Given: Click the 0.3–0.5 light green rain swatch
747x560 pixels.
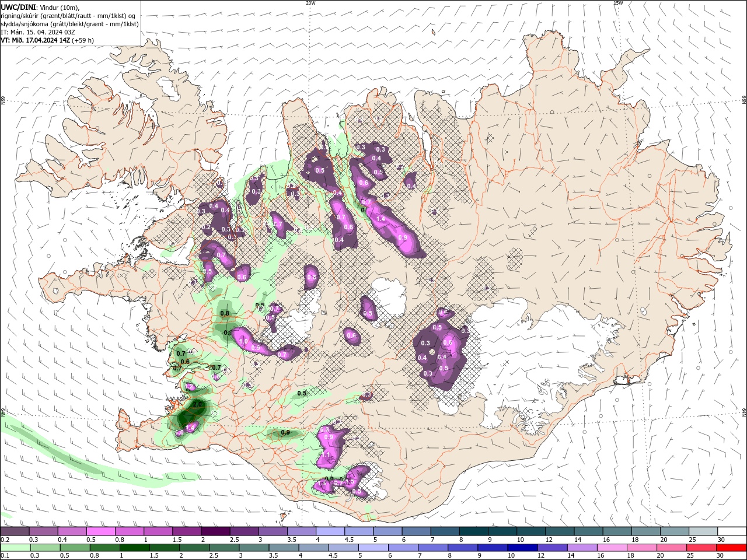Looking at the screenshot, I should (44, 548).
